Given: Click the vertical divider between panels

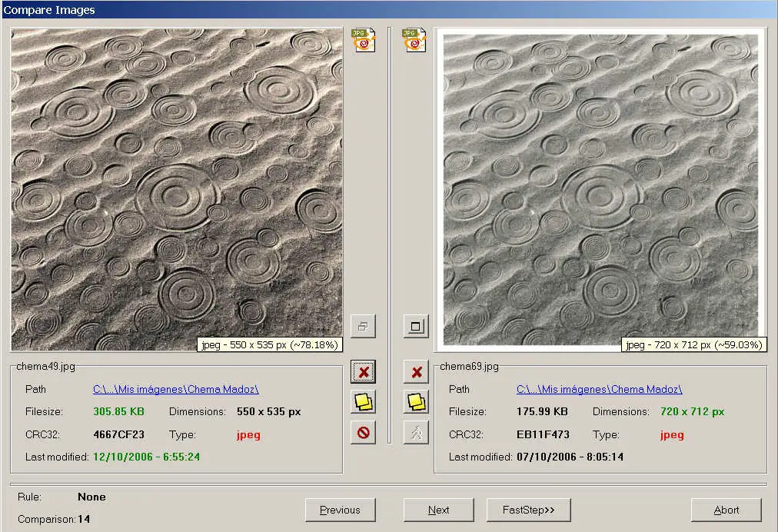Looking at the screenshot, I should pyautogui.click(x=390, y=231).
